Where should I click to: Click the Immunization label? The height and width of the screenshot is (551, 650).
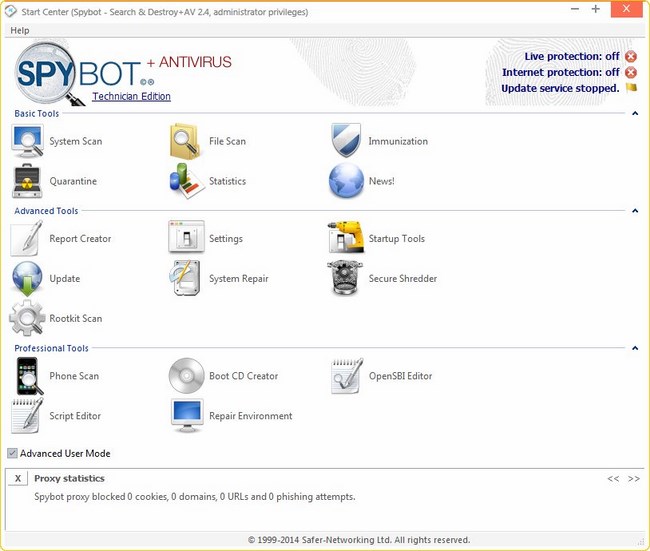pyautogui.click(x=398, y=141)
